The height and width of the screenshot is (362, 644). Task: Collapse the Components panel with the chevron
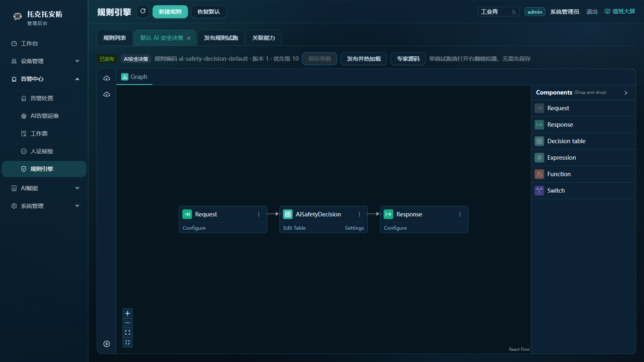point(626,93)
